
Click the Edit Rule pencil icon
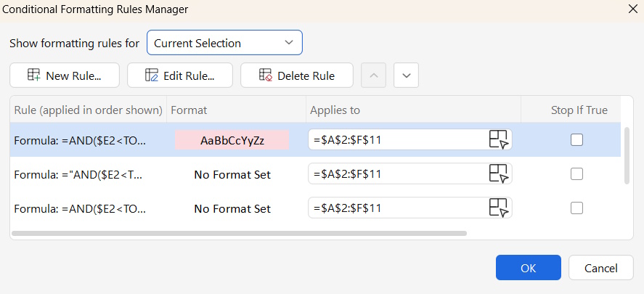(152, 75)
